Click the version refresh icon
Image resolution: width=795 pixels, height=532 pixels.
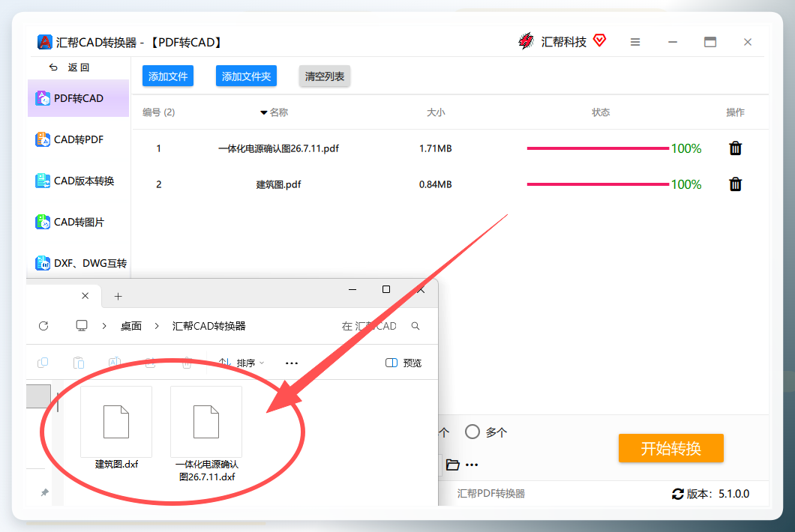click(x=678, y=494)
